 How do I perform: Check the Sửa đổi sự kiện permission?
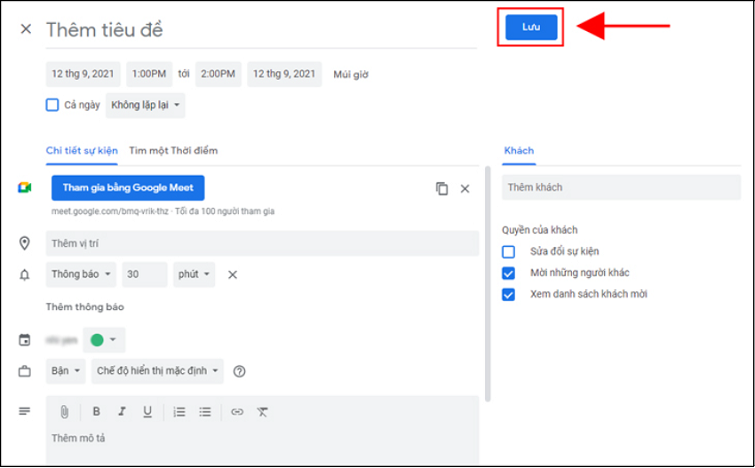[509, 251]
